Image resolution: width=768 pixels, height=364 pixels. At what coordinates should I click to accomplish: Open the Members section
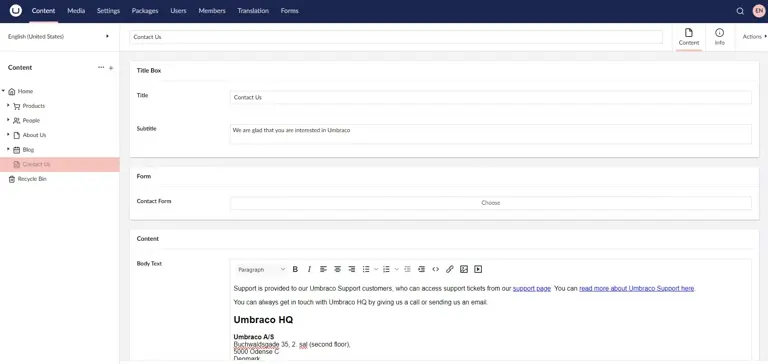[212, 11]
